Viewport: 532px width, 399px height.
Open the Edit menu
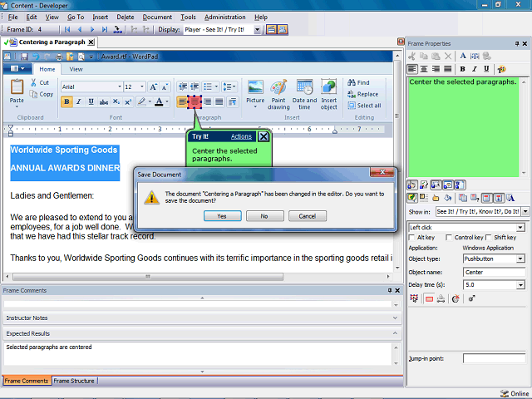tap(32, 17)
